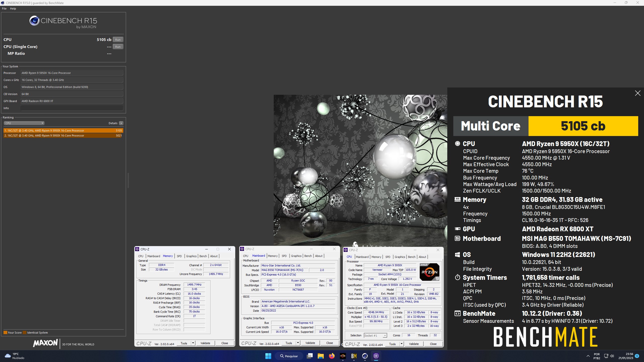Click the panel splitter handle beside Cinebench sidebar
644x362 pixels.
point(128,180)
